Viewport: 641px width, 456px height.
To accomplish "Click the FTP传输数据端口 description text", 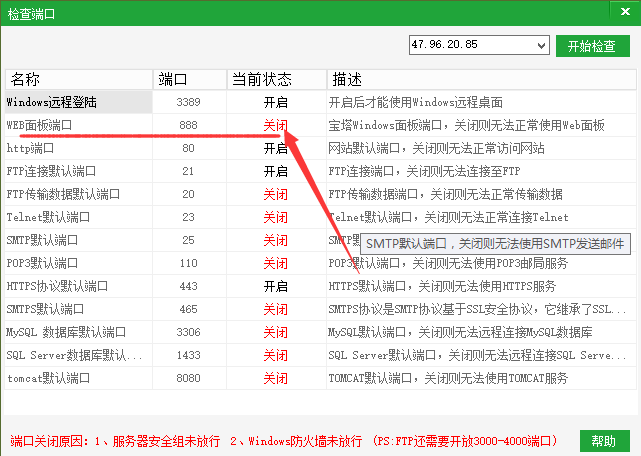I will coord(445,194).
